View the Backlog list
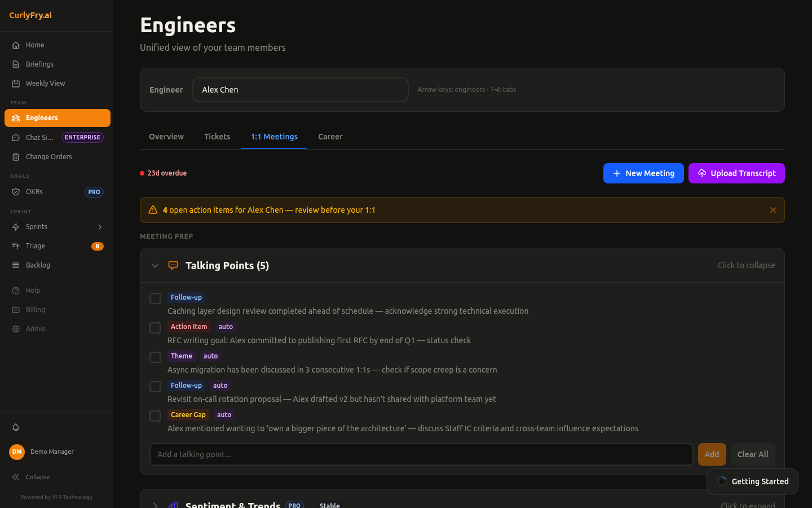812x508 pixels. (x=38, y=265)
